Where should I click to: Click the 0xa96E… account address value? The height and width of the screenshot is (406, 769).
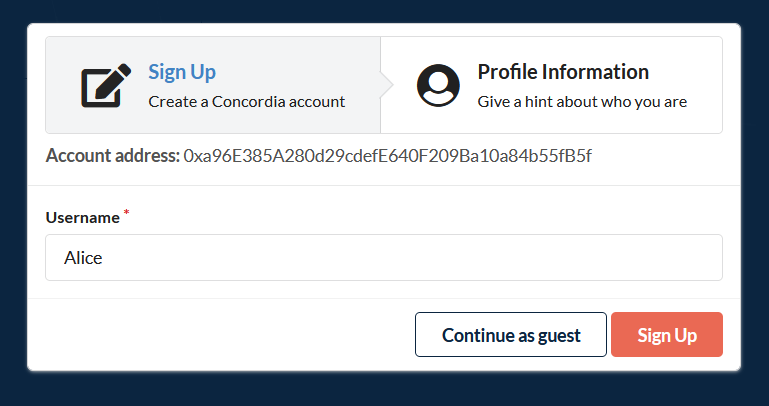pyautogui.click(x=388, y=156)
